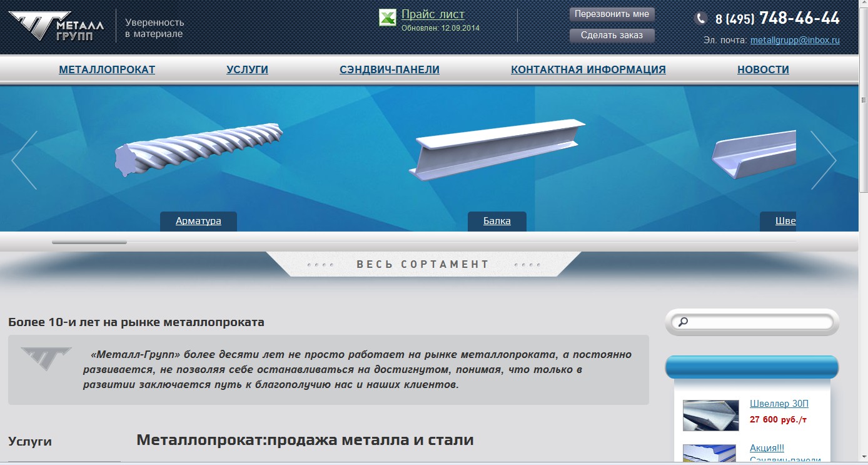Click the gray logo in the quote block
The image size is (868, 465).
[46, 359]
